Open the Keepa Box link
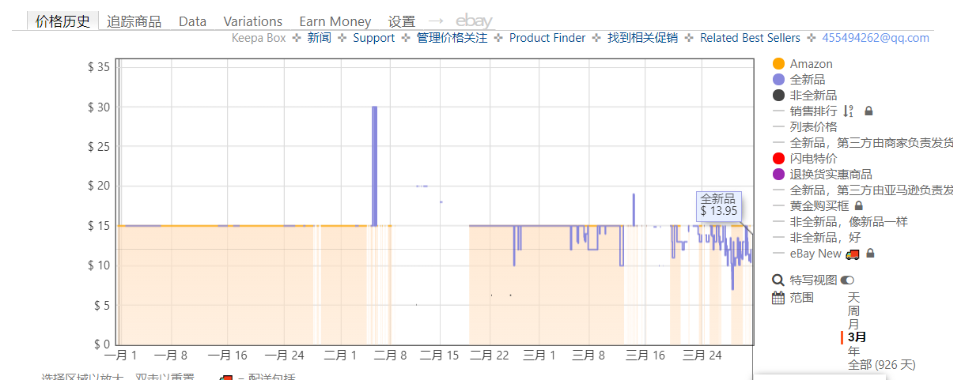Image resolution: width=980 pixels, height=380 pixels. 259,38
